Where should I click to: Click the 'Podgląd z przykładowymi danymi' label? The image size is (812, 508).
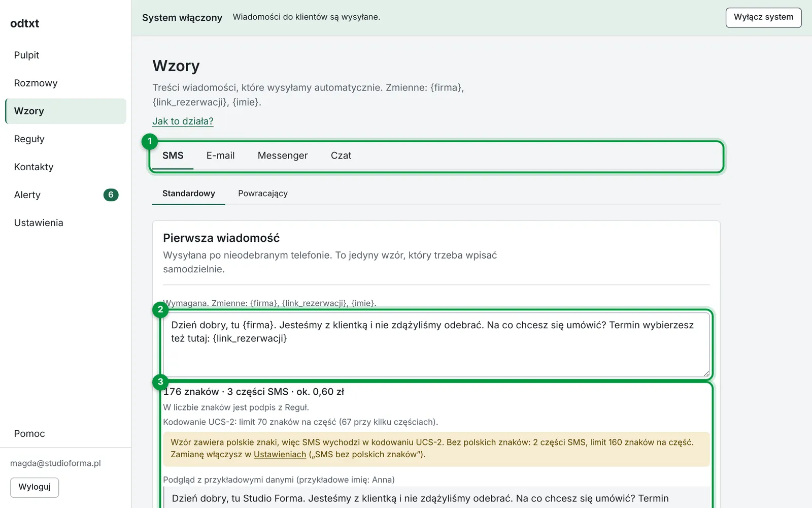(279, 480)
